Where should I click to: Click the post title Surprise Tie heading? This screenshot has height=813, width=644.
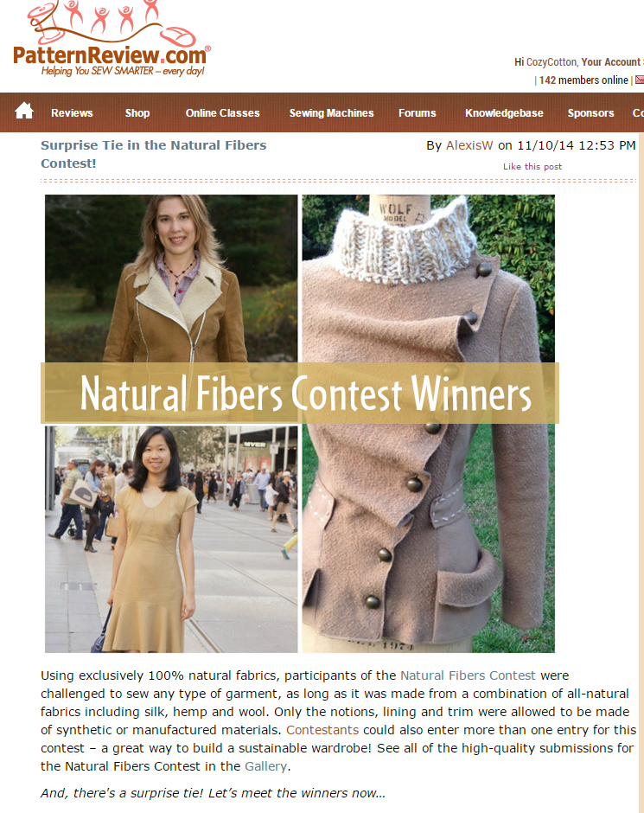(x=153, y=154)
